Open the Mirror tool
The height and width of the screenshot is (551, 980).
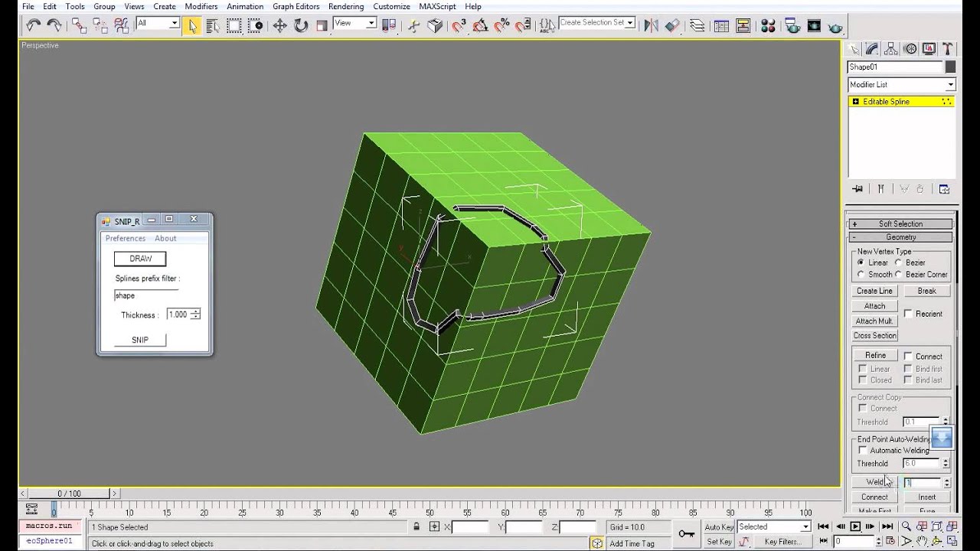click(651, 25)
